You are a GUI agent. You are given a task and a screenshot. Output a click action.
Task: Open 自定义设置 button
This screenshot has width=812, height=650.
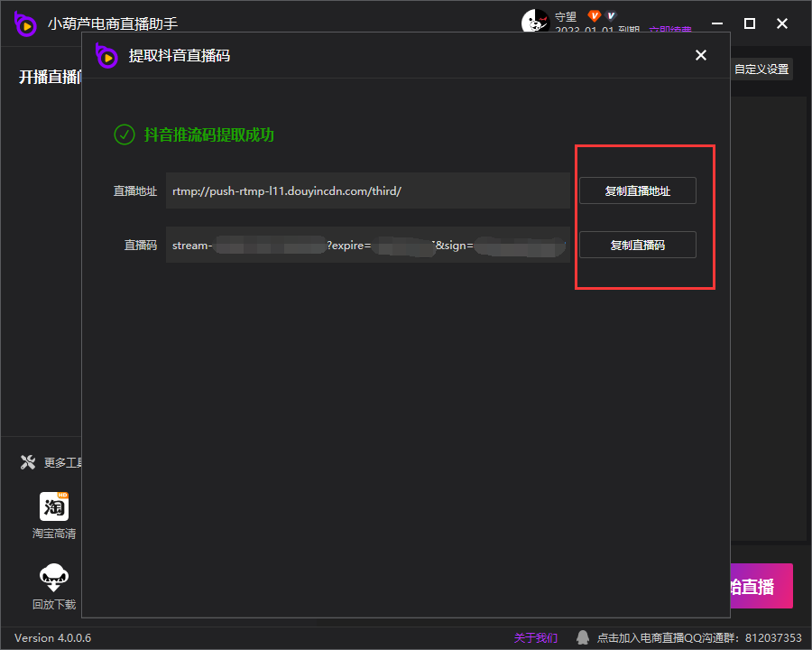point(761,70)
